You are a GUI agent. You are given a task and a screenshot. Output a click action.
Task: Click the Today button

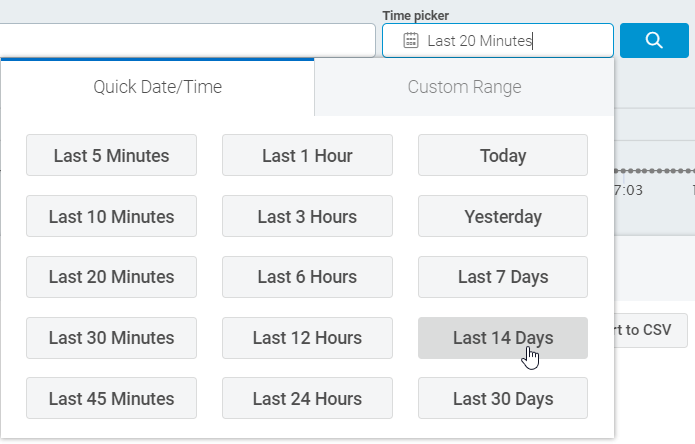coord(503,156)
